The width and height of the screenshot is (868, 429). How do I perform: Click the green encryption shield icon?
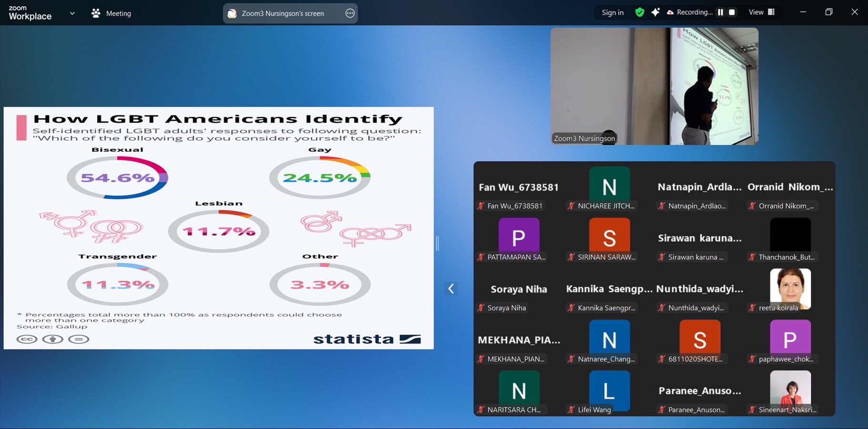(639, 12)
